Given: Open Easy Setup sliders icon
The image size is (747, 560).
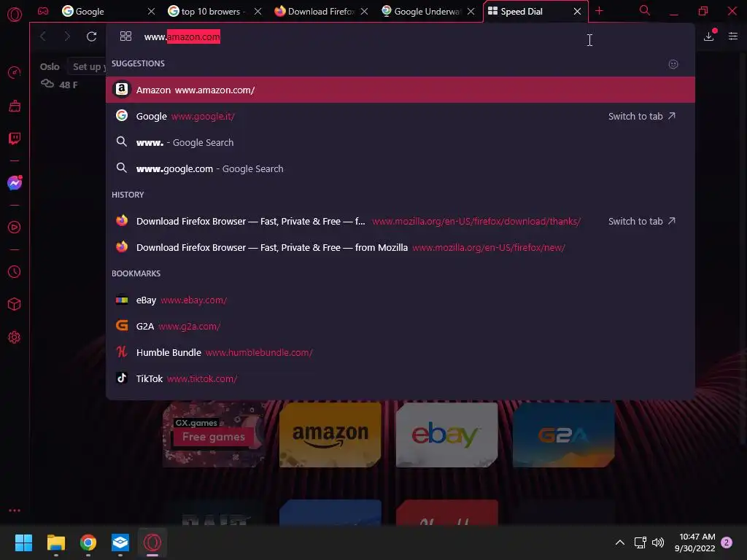Looking at the screenshot, I should [733, 36].
